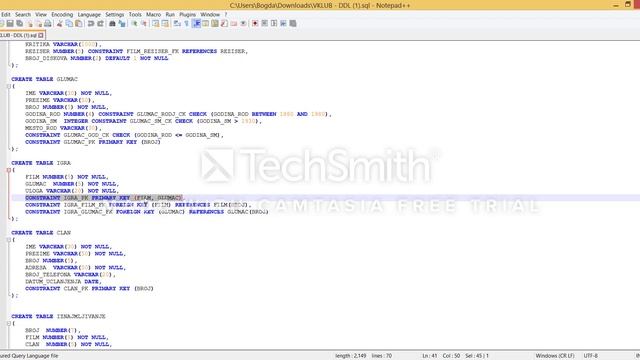Toggle the highlighted Indent Guide button
This screenshot has height=360, width=640.
196,24
